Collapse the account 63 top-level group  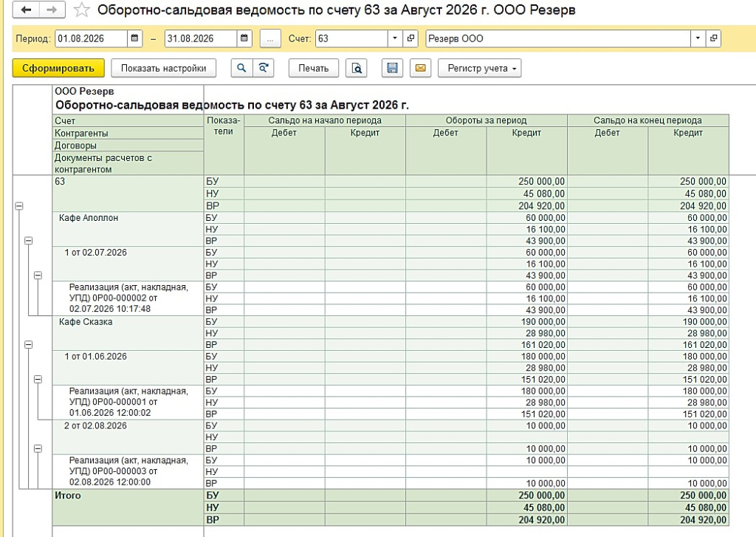pyautogui.click(x=18, y=206)
